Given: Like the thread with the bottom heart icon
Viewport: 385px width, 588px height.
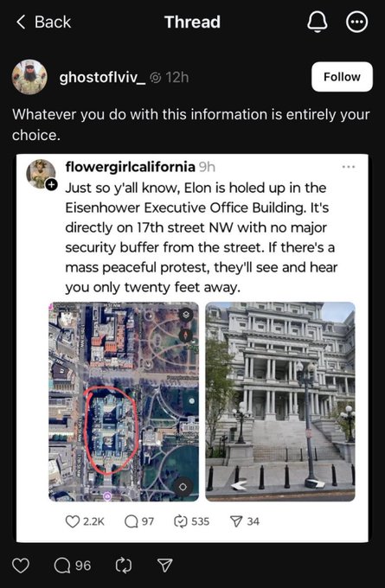Looking at the screenshot, I should coord(21,566).
